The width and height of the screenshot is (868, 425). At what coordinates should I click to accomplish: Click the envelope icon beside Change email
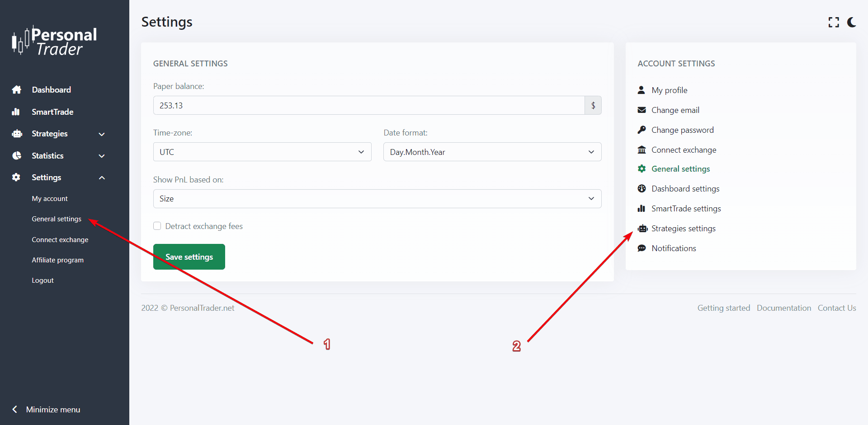point(642,110)
